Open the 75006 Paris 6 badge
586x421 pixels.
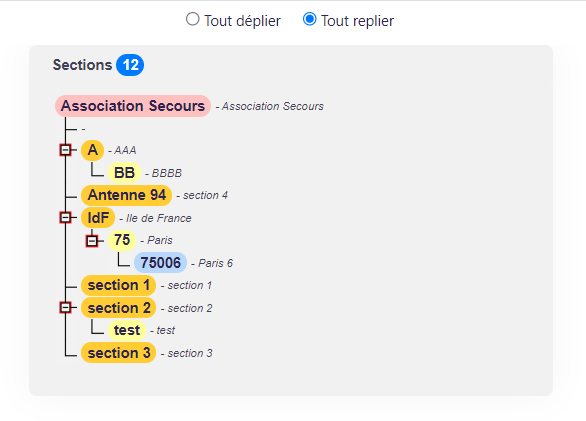pyautogui.click(x=160, y=262)
